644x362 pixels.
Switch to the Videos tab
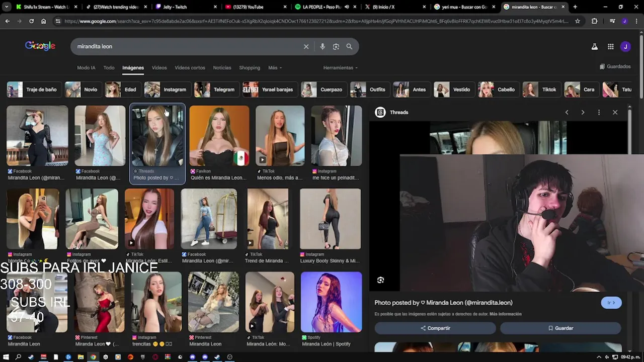[x=159, y=68]
